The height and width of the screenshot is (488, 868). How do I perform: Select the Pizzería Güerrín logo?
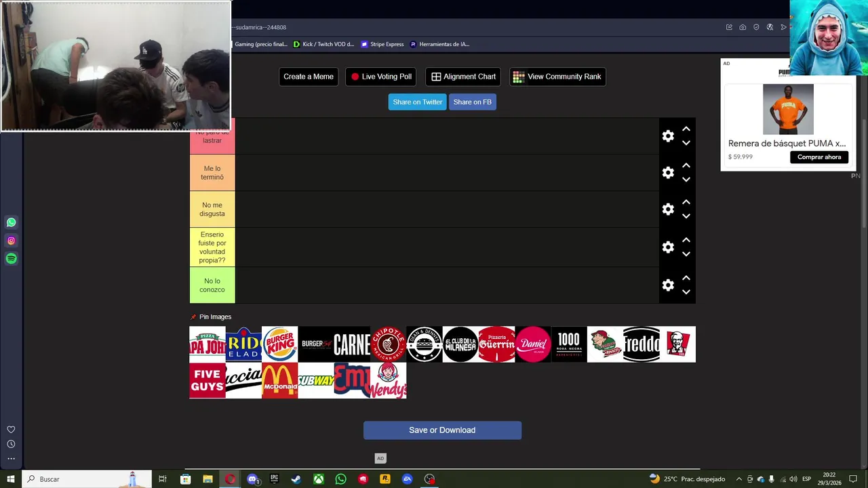[x=496, y=344]
